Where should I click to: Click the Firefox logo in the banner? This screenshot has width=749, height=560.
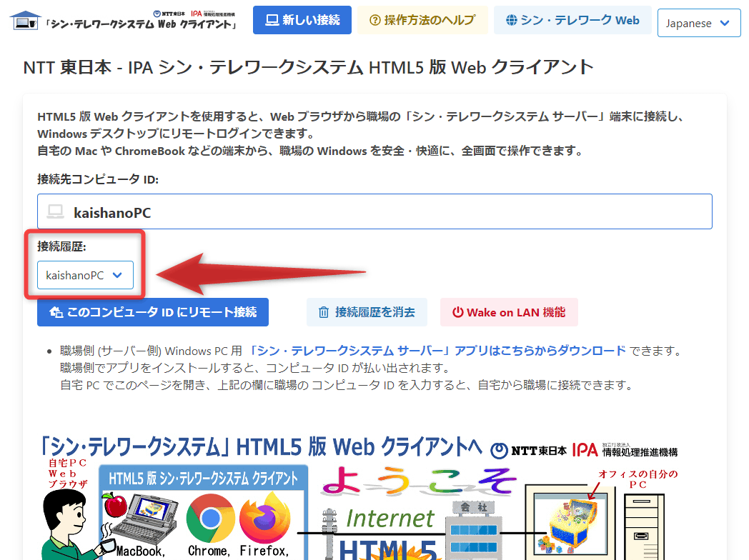pos(264,519)
